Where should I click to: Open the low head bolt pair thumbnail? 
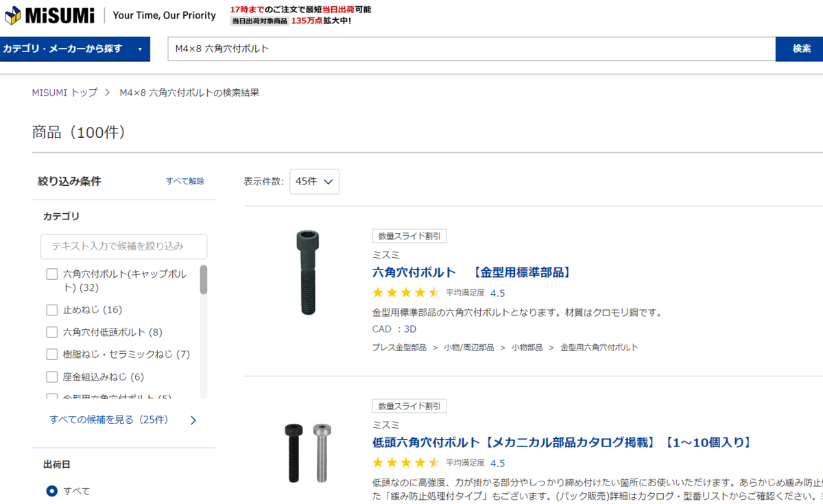307,453
